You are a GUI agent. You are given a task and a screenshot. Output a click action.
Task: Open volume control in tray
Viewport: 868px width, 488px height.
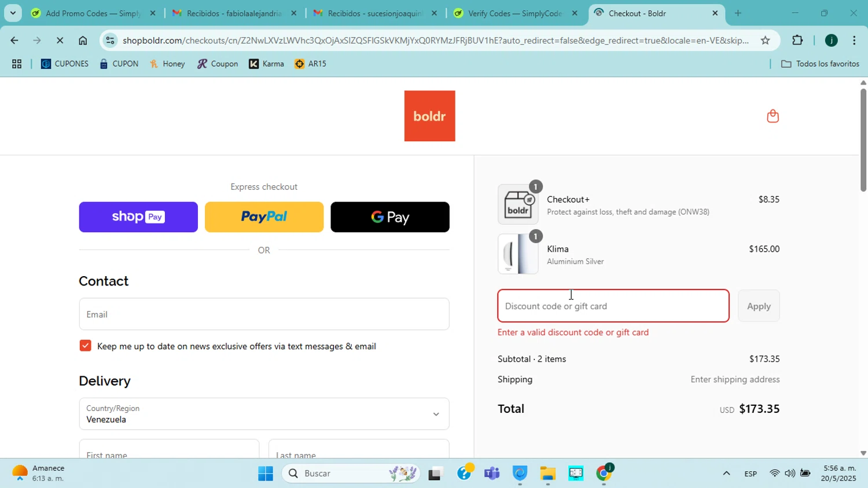(790, 474)
